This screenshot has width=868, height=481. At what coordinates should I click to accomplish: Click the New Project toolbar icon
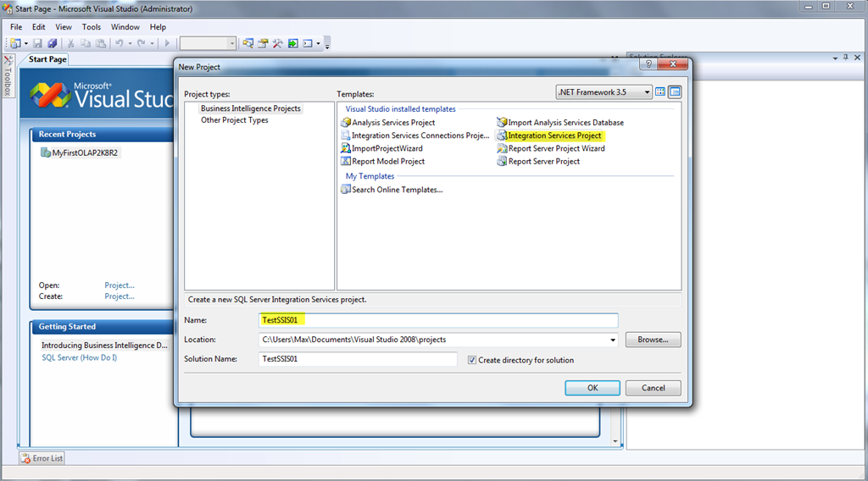[x=15, y=43]
